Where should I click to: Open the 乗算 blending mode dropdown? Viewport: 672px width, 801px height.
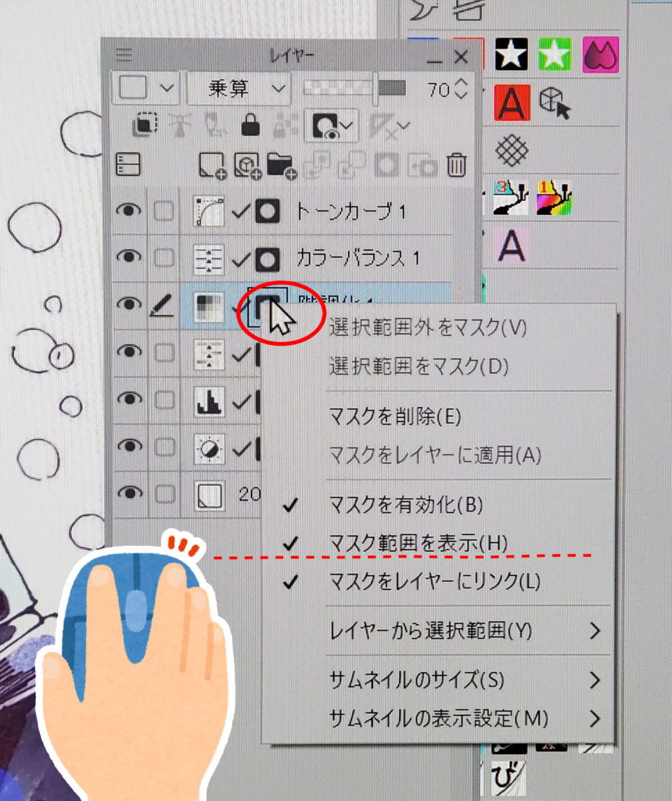(238, 88)
